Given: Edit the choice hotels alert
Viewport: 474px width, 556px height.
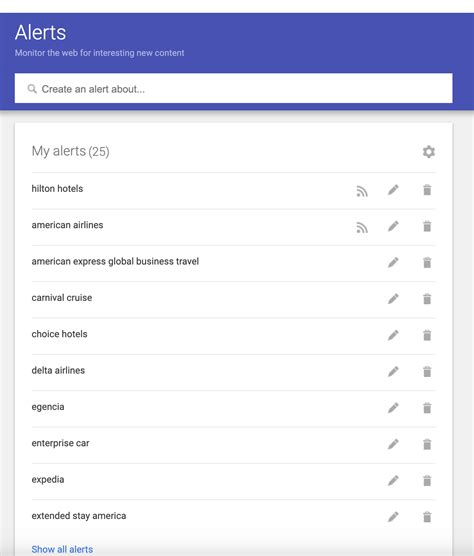Looking at the screenshot, I should (393, 335).
